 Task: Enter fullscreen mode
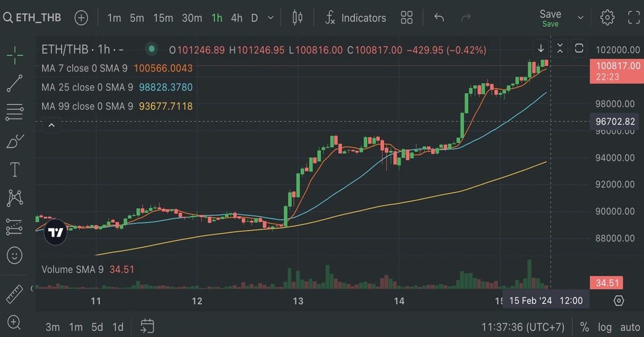[x=634, y=18]
